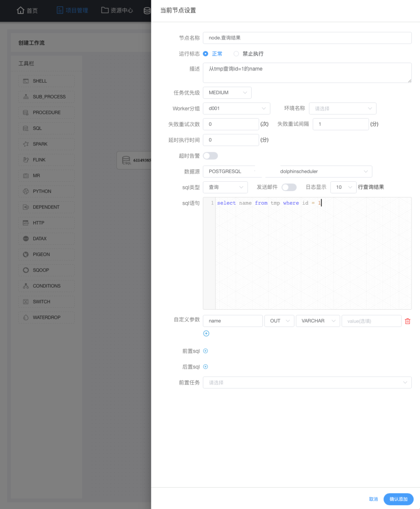Add a pre-SQL statement (前置sql plus)
This screenshot has height=509, width=420.
[x=205, y=351]
